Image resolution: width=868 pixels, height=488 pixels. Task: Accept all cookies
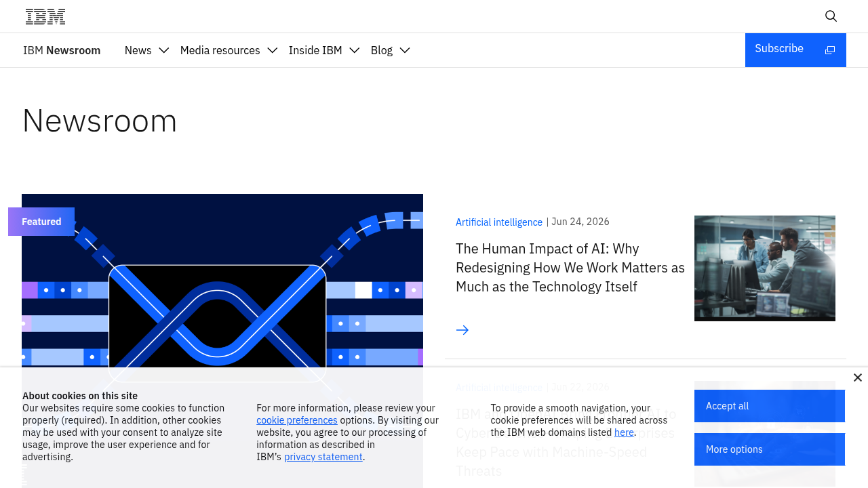click(x=770, y=406)
